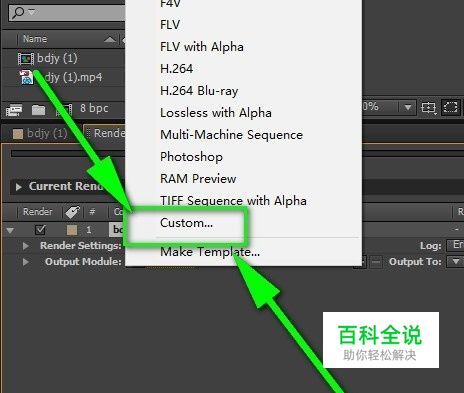Select TIFF Sequence with Alpha preset
This screenshot has height=393, width=464.
(x=233, y=201)
